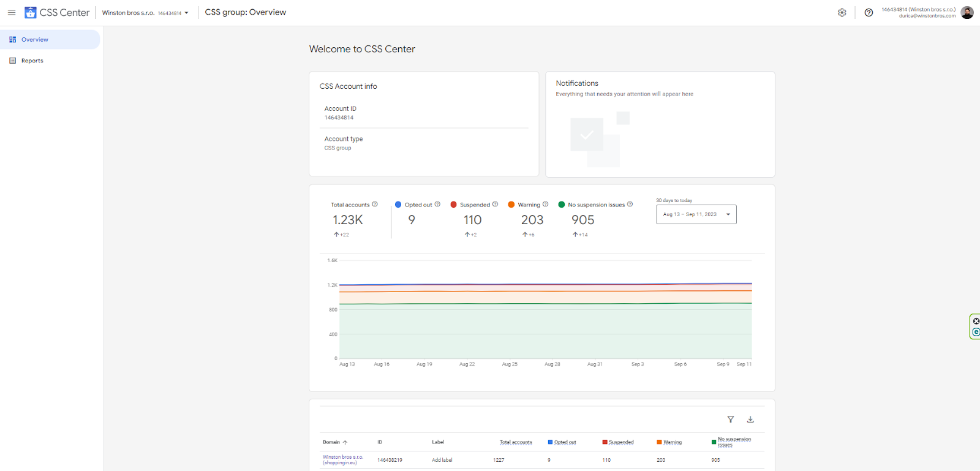Click the Account type value CSS group

pos(337,148)
